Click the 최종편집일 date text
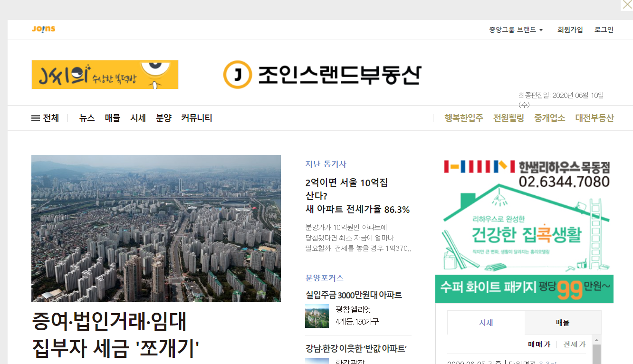Screen dimensions: 633x364 (x=561, y=100)
